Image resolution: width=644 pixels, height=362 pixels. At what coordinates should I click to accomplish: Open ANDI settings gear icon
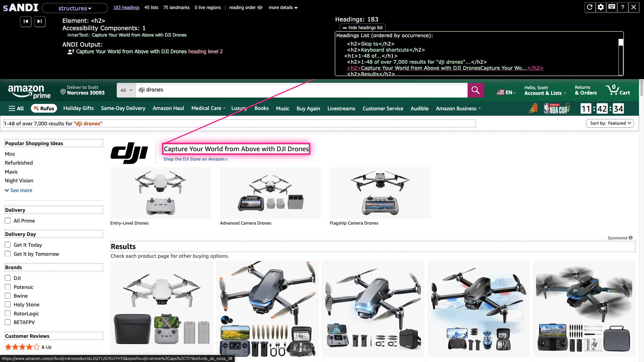click(601, 7)
